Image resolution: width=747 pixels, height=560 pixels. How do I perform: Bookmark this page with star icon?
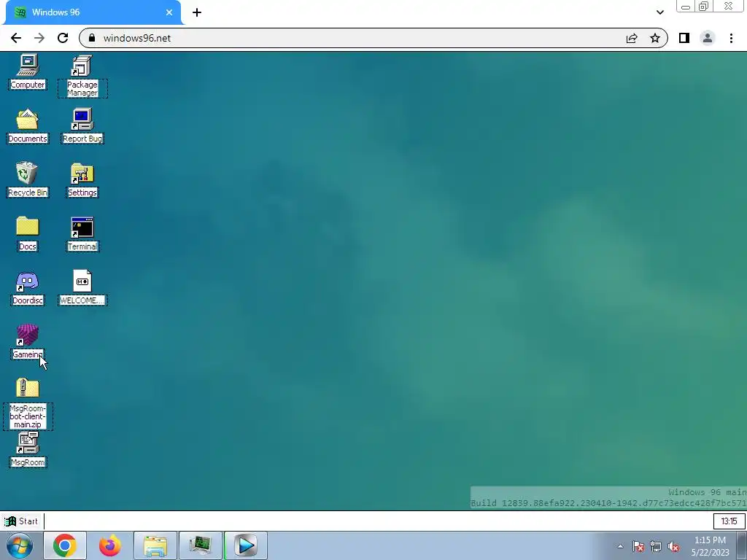[x=655, y=38]
